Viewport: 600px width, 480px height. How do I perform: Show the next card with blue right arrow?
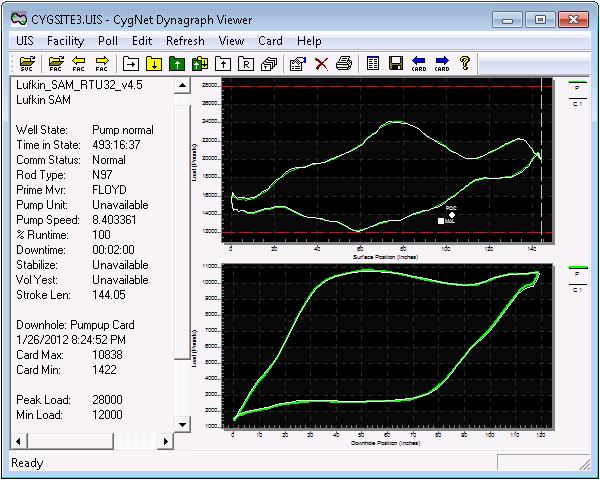click(x=442, y=64)
